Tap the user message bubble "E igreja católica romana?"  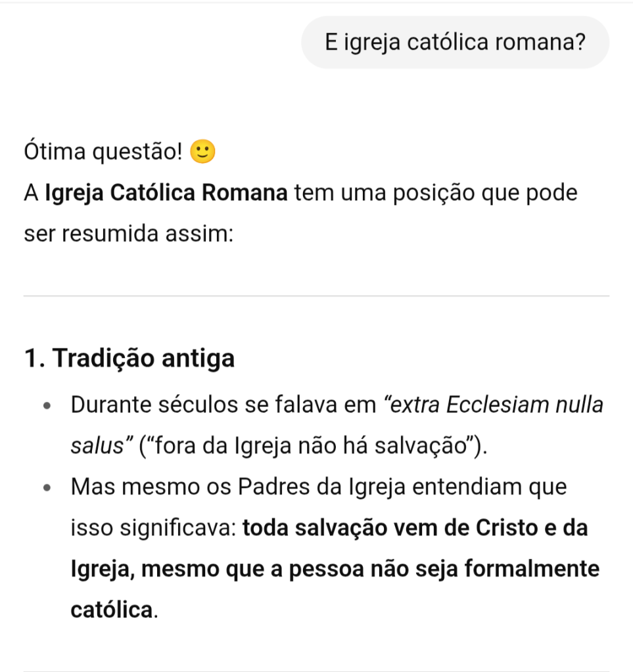455,43
